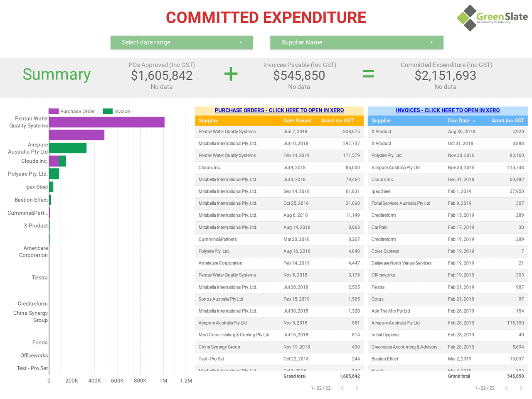This screenshot has width=532, height=399.
Task: Click Cummins&Part... chart axis label
Action: click(x=27, y=213)
